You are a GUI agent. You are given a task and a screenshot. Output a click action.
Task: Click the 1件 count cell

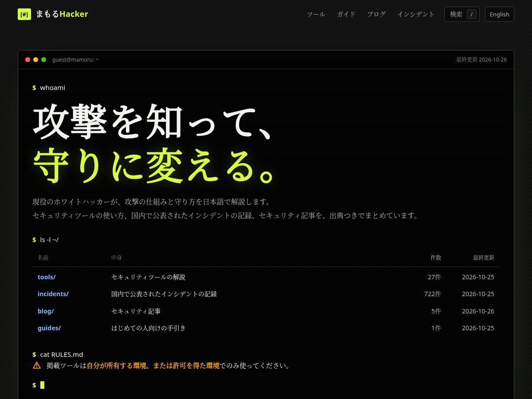[436, 328]
